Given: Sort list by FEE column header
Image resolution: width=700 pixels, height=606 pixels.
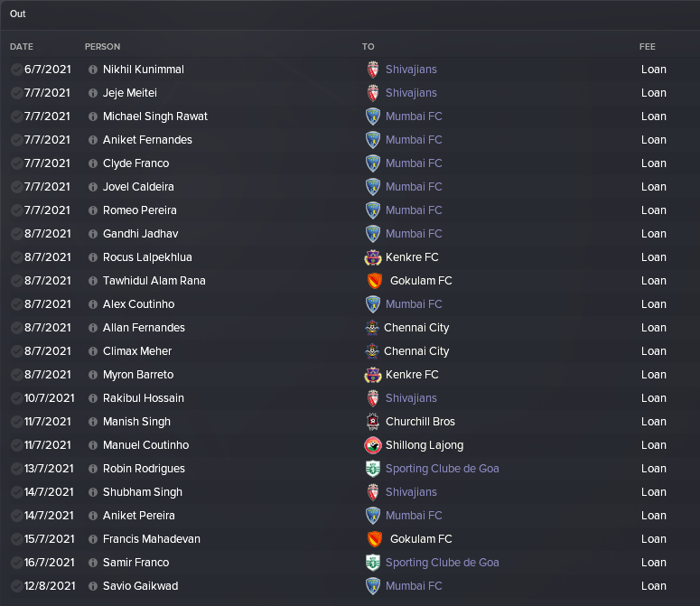Looking at the screenshot, I should 648,47.
